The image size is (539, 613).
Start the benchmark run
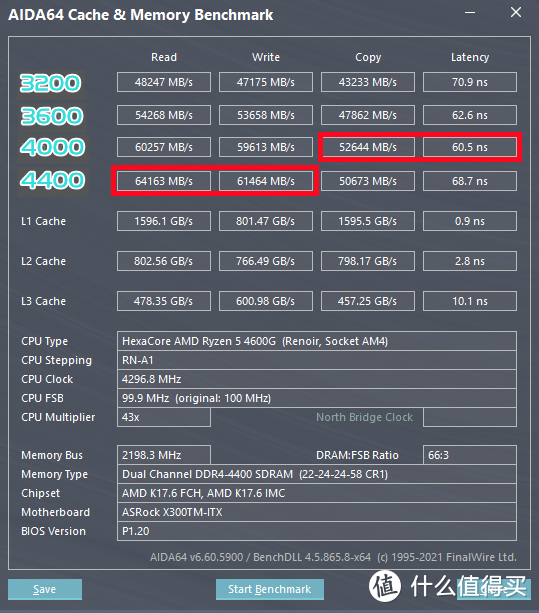(x=269, y=589)
